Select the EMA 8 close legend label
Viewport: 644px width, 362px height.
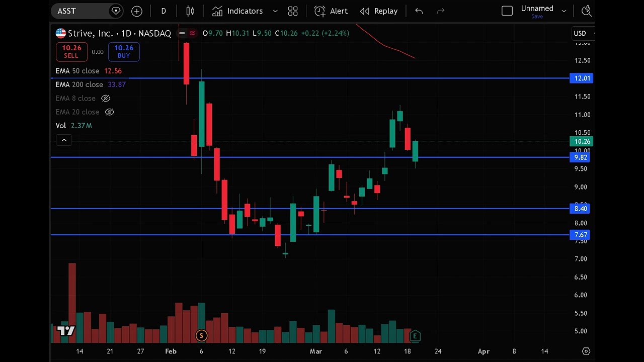point(75,98)
